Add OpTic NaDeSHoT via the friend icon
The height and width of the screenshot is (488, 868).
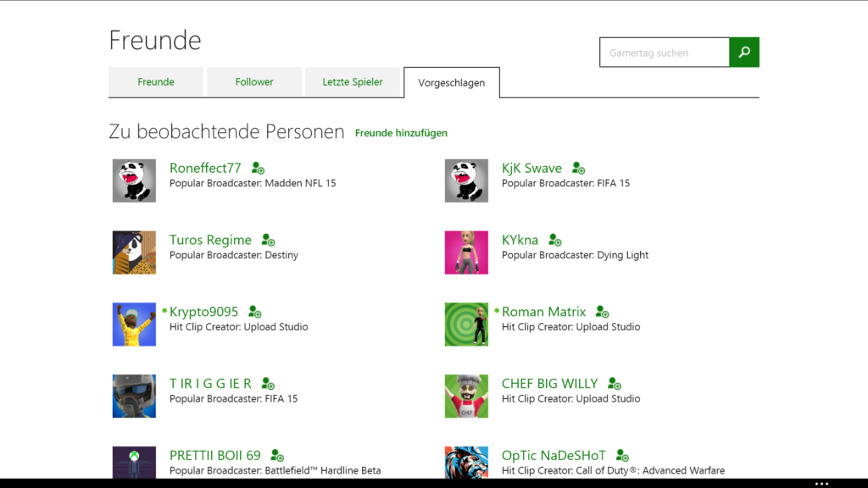[x=622, y=455]
